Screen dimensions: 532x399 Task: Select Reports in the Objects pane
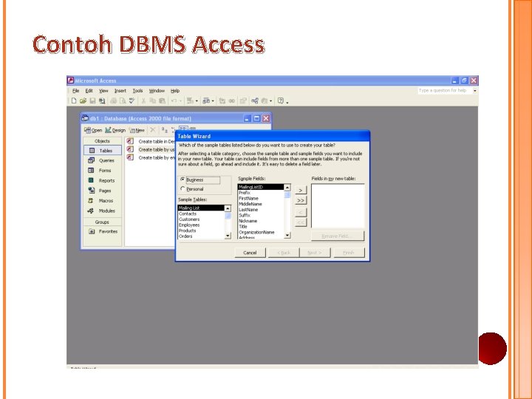coord(103,180)
